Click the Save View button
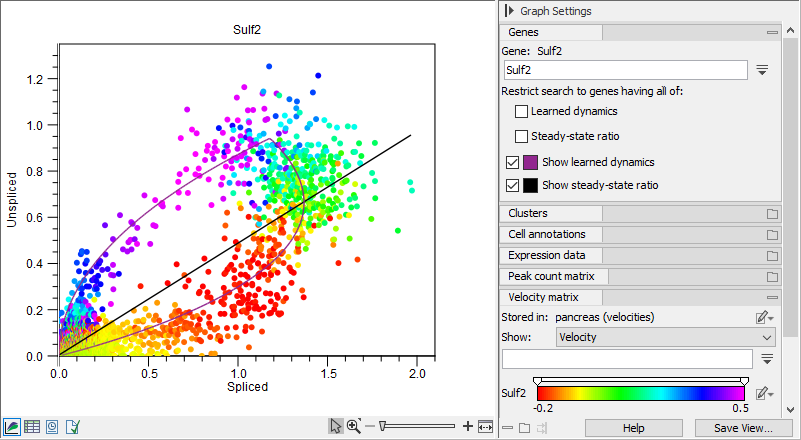The width and height of the screenshot is (801, 440). (x=742, y=428)
